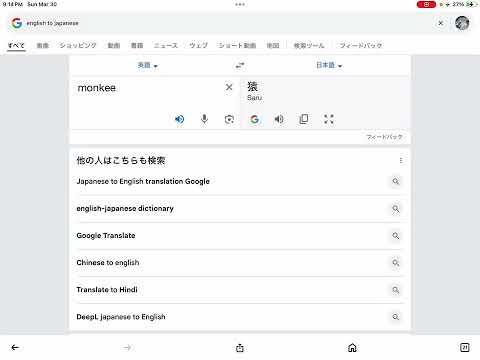Viewport: 480px width, 360px height.
Task: Open 検索ツール search tools
Action: click(x=309, y=45)
